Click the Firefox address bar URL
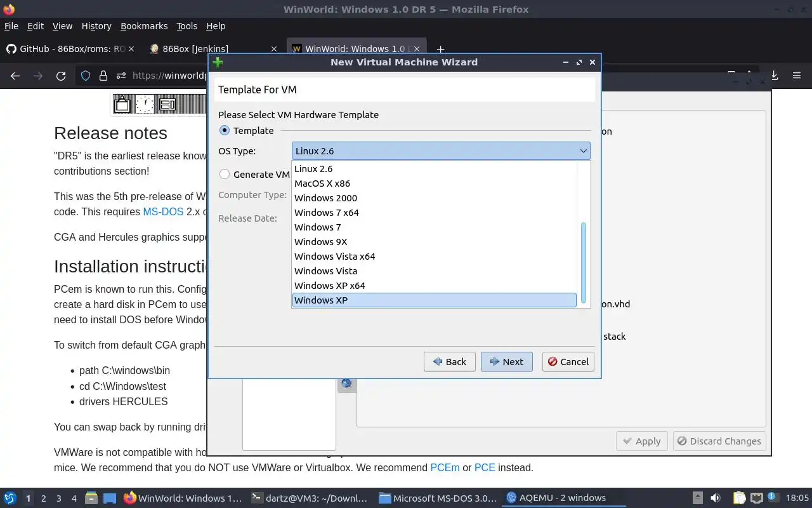This screenshot has height=508, width=812. 170,76
